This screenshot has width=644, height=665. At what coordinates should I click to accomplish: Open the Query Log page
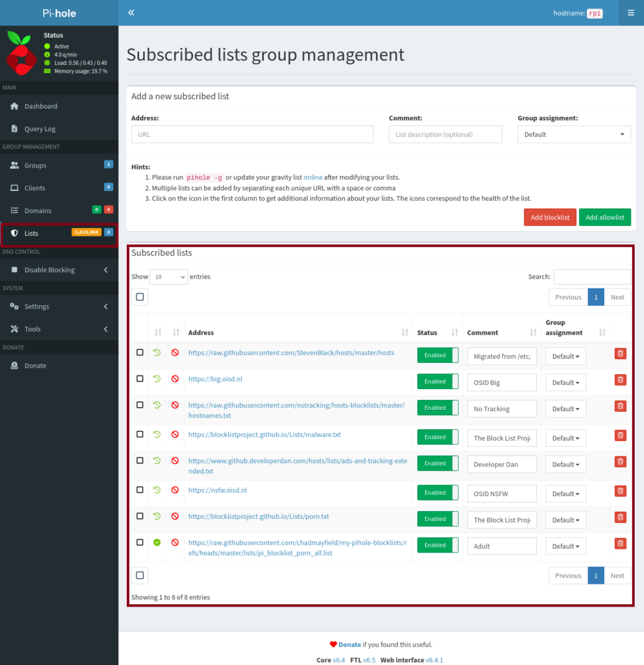40,129
